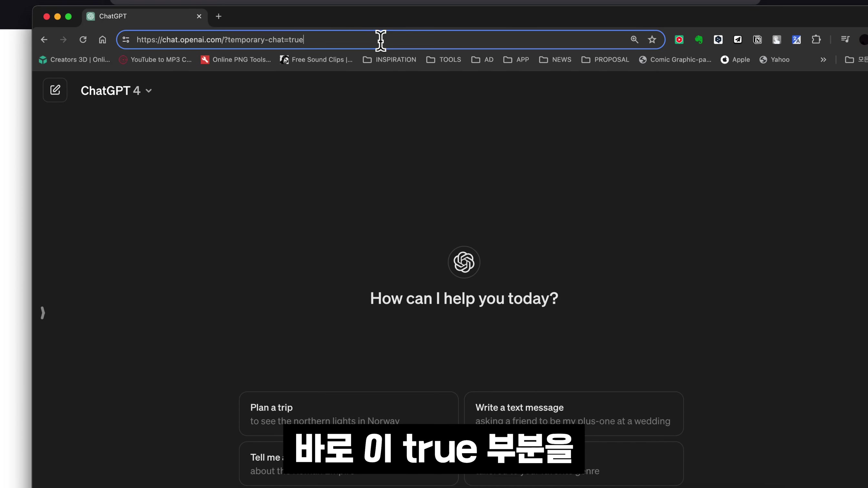Click the ChatGPT logo in center
This screenshot has height=488, width=868.
pos(464,262)
